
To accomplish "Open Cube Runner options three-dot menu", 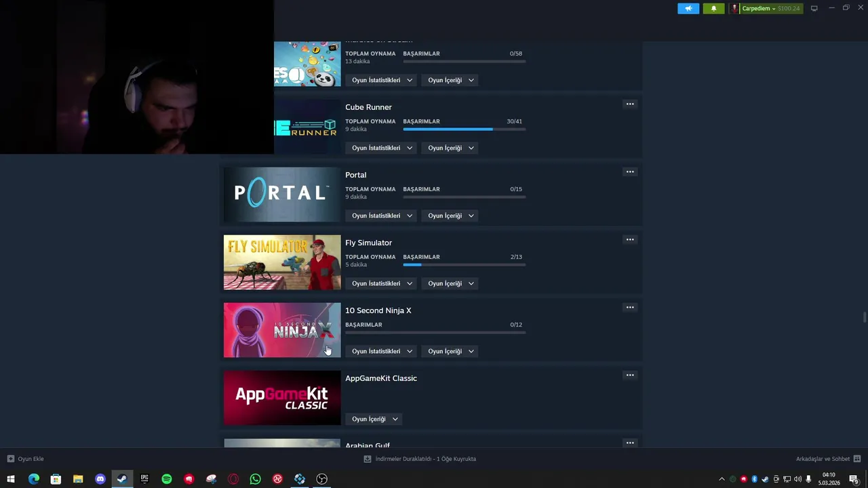I will (630, 104).
